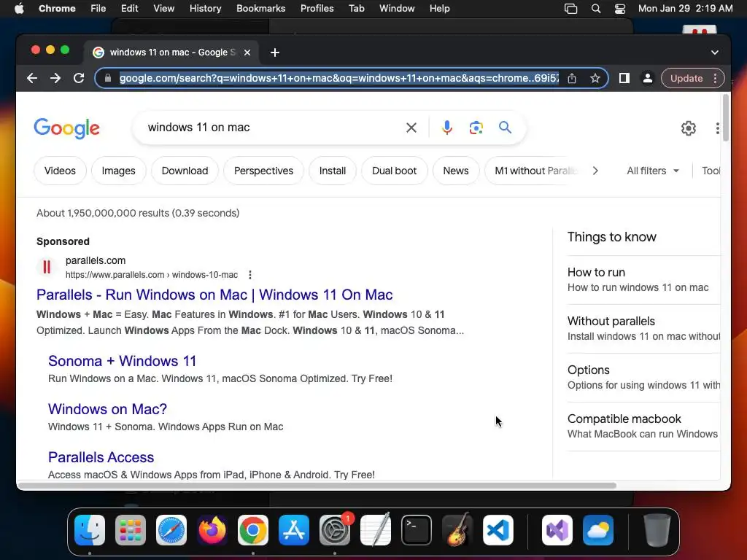Expand the All filters dropdown
747x560 pixels.
coord(653,171)
